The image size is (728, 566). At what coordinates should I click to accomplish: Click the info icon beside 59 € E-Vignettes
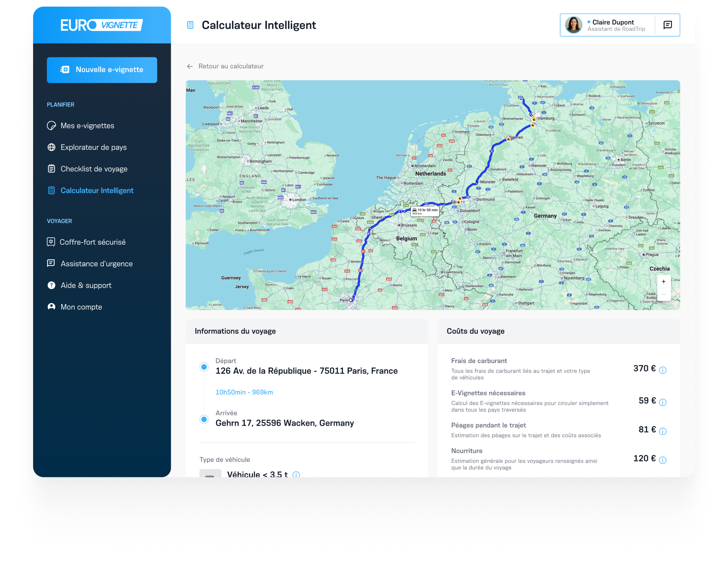pos(663,402)
